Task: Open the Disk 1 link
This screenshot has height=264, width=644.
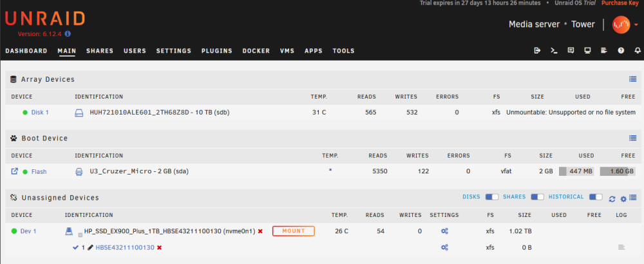Action: point(40,113)
